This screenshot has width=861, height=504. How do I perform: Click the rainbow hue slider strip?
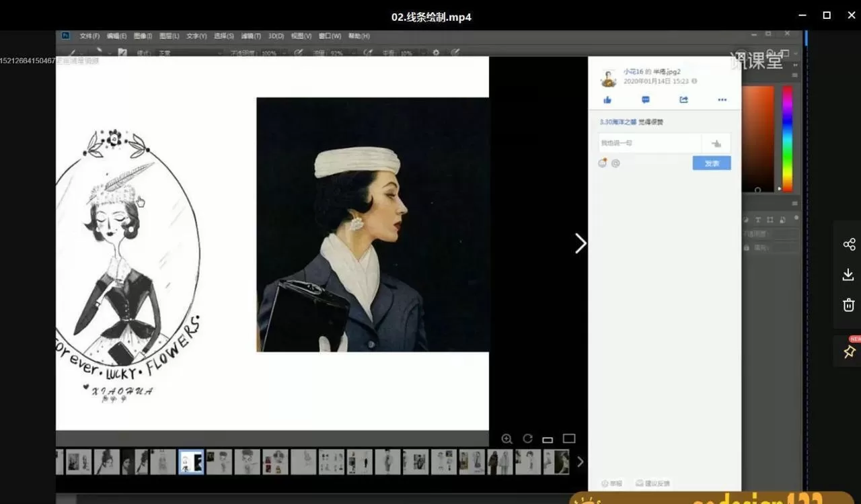[787, 138]
